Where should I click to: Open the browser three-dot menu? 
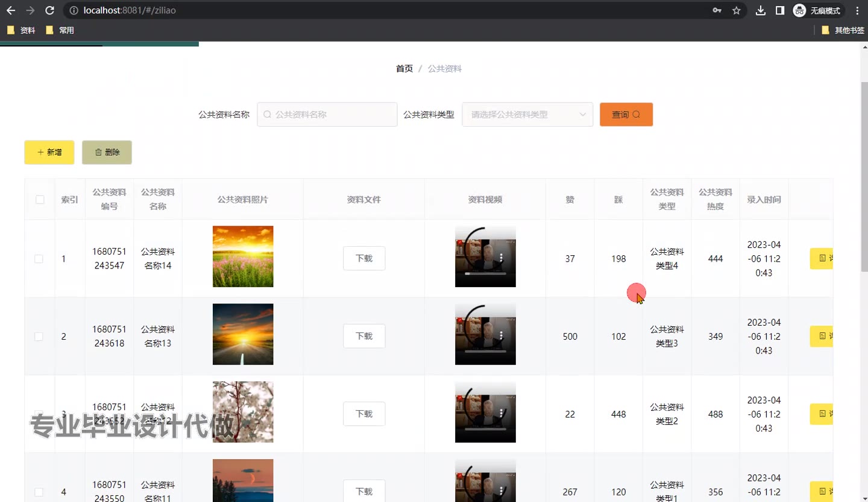[857, 10]
